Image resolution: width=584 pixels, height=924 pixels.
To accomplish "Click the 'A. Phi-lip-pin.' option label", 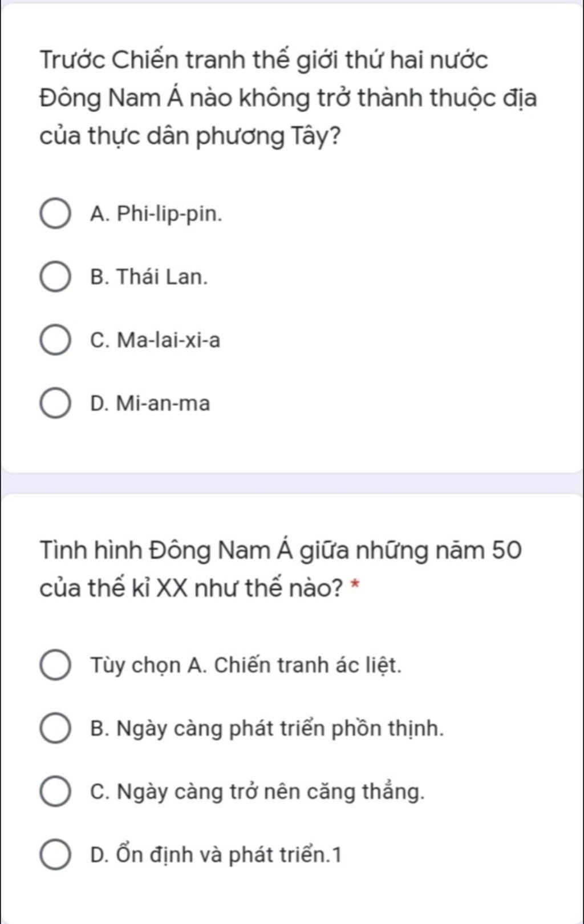I will click(156, 215).
